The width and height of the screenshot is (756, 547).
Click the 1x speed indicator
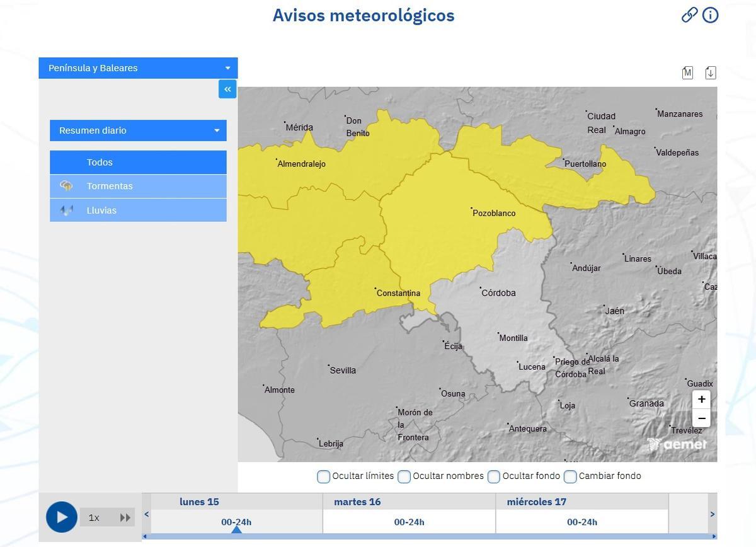click(x=94, y=517)
